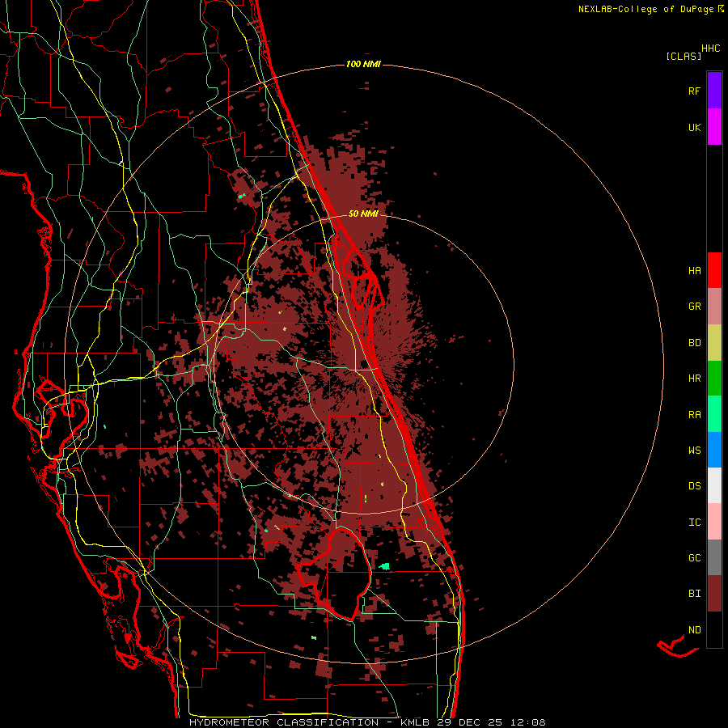Click the GR legend label

click(x=694, y=307)
